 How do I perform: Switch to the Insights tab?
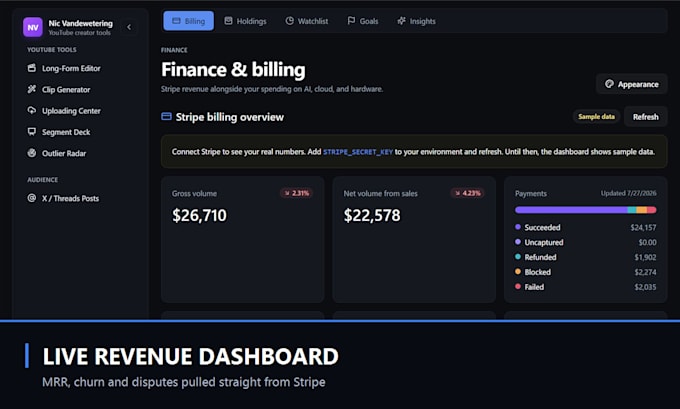[x=416, y=21]
